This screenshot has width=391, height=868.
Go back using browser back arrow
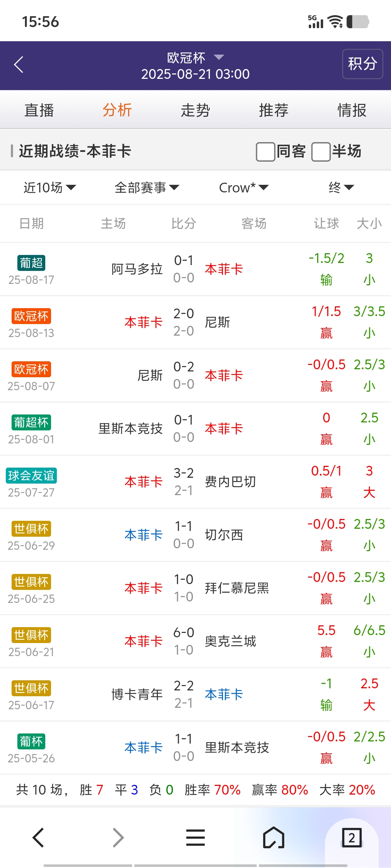coord(38,837)
